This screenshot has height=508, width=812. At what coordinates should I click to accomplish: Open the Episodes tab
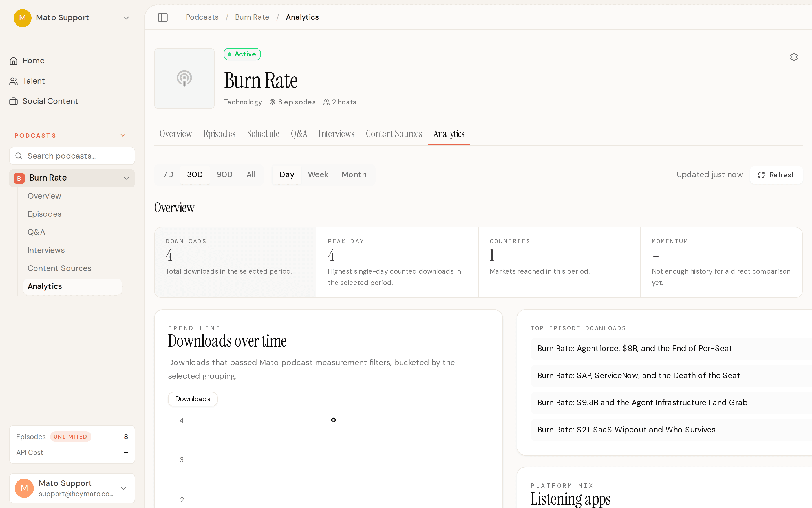(219, 134)
